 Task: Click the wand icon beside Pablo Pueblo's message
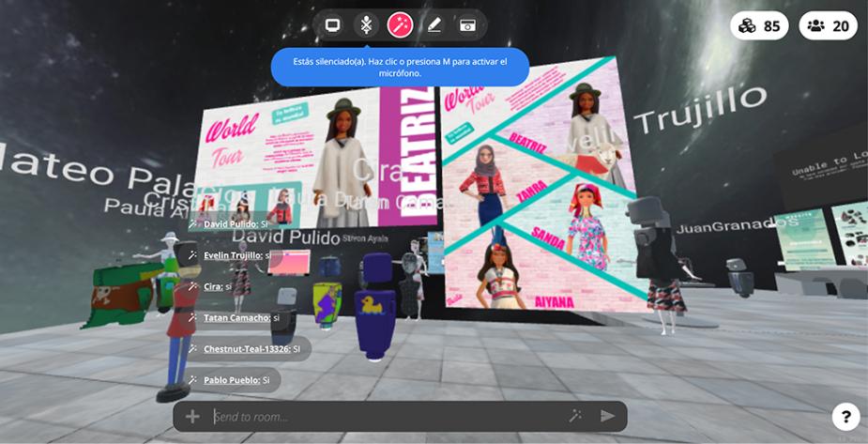193,380
